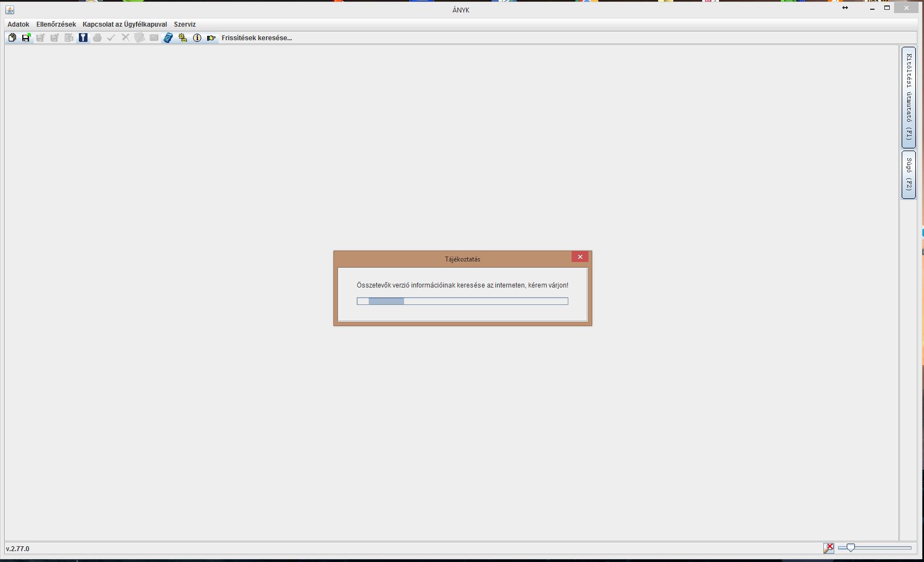Click the v.2.77.0 version label
924x562 pixels.
tap(18, 549)
